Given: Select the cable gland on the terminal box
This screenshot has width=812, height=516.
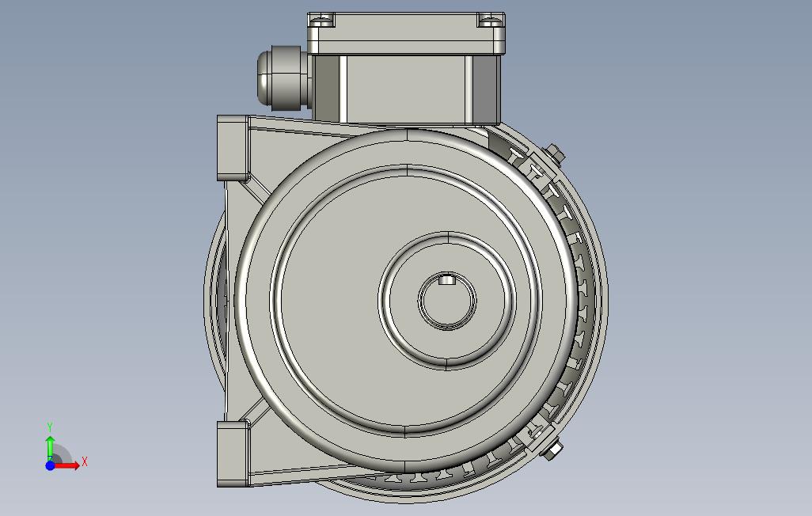Looking at the screenshot, I should pyautogui.click(x=284, y=78).
